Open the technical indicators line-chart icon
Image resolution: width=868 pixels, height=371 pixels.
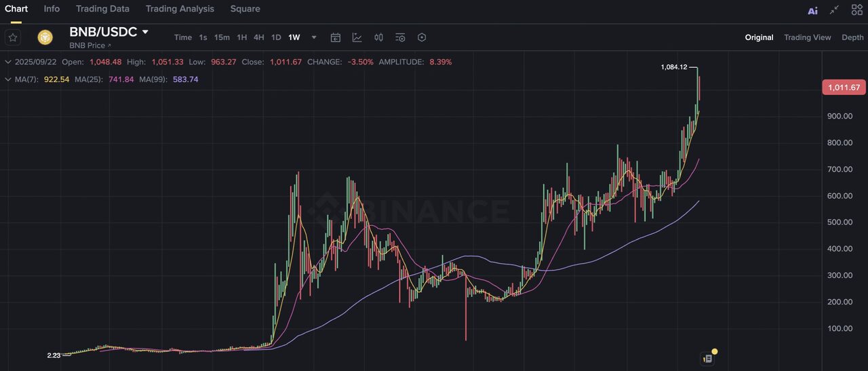tap(357, 37)
